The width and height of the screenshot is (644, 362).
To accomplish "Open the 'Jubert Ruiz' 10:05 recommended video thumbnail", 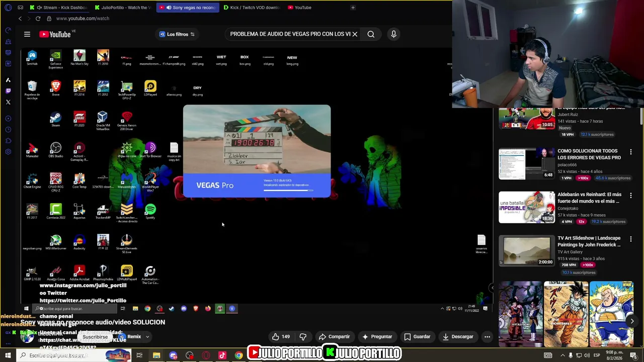I will [x=527, y=119].
